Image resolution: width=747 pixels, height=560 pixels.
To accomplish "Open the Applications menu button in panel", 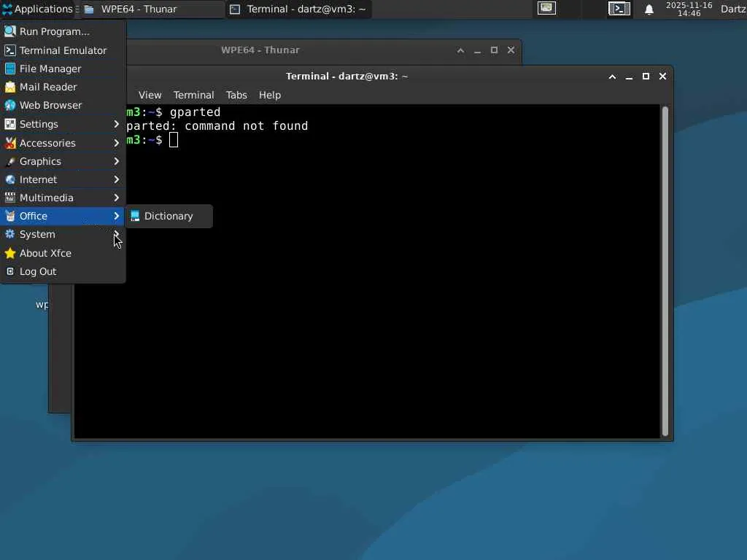I will pyautogui.click(x=38, y=9).
